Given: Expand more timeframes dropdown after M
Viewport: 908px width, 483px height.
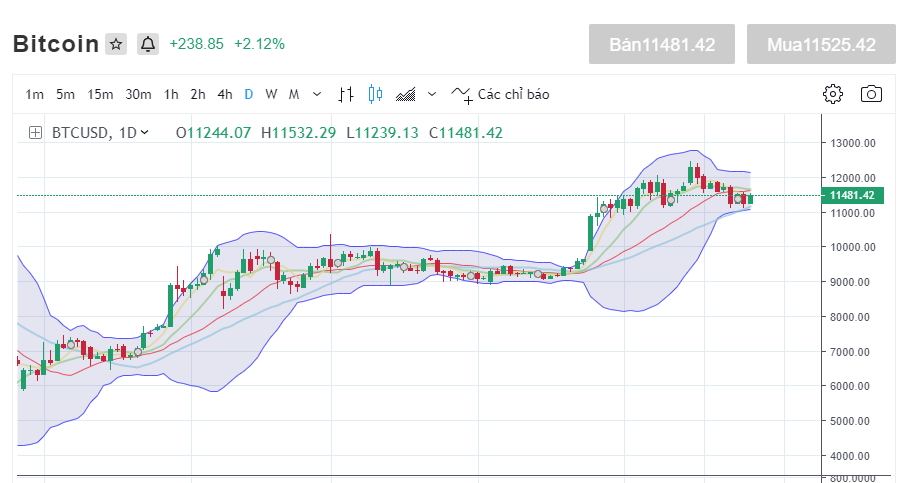Looking at the screenshot, I should pos(318,95).
